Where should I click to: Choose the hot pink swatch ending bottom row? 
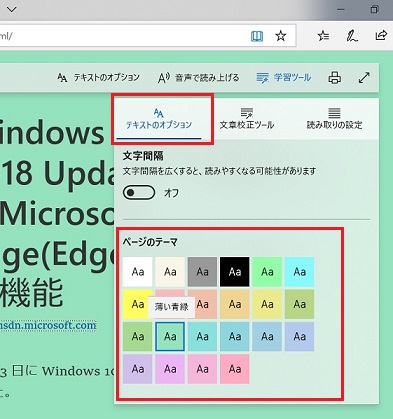(x=235, y=369)
